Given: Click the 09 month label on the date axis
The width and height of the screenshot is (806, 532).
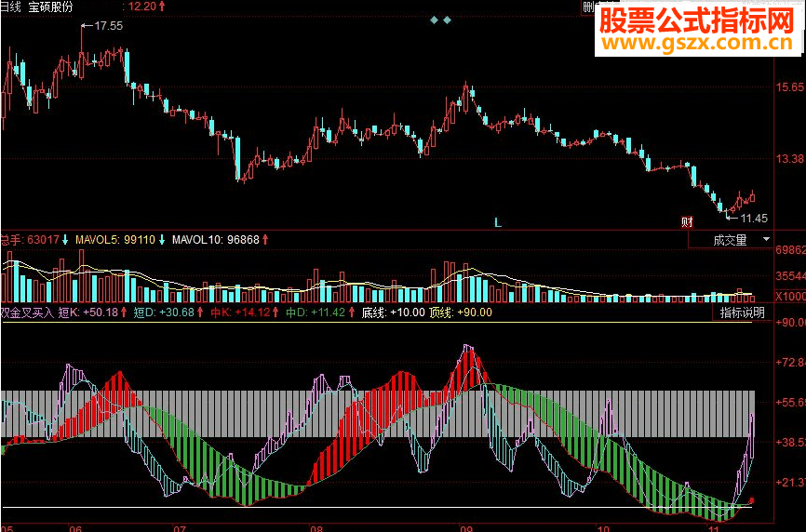Looking at the screenshot, I should [x=465, y=528].
